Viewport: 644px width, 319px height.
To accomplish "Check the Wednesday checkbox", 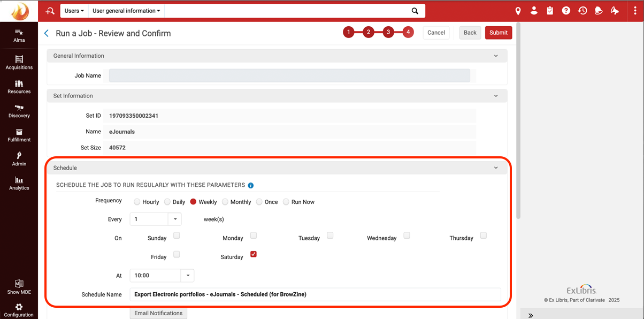I will [x=407, y=236].
